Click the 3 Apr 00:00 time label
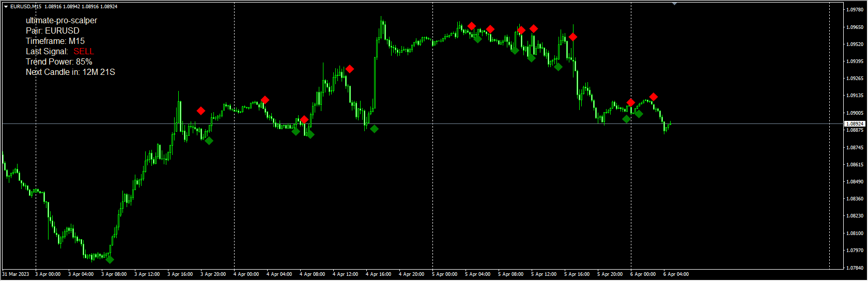The width and height of the screenshot is (868, 281). tap(48, 274)
